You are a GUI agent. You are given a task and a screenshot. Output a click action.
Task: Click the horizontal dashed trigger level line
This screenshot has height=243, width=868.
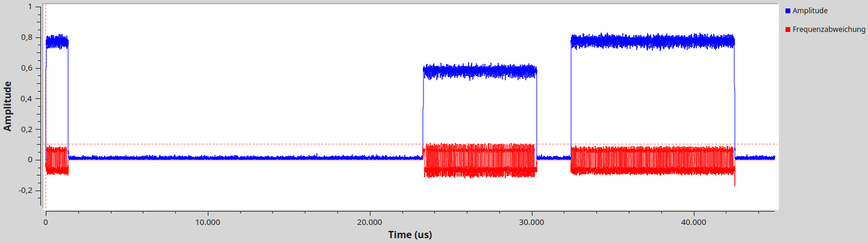point(301,144)
